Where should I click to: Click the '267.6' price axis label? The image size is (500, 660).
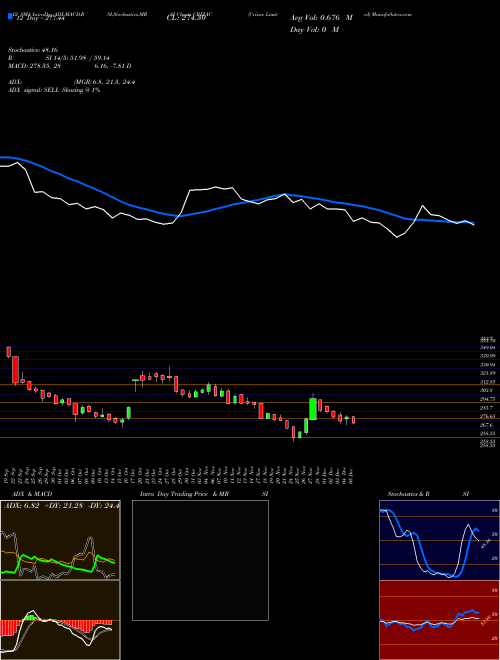[x=487, y=425]
